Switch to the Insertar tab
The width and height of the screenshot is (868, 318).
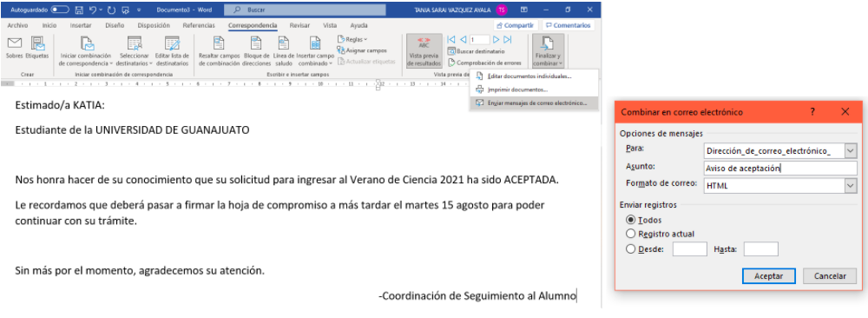pos(81,25)
